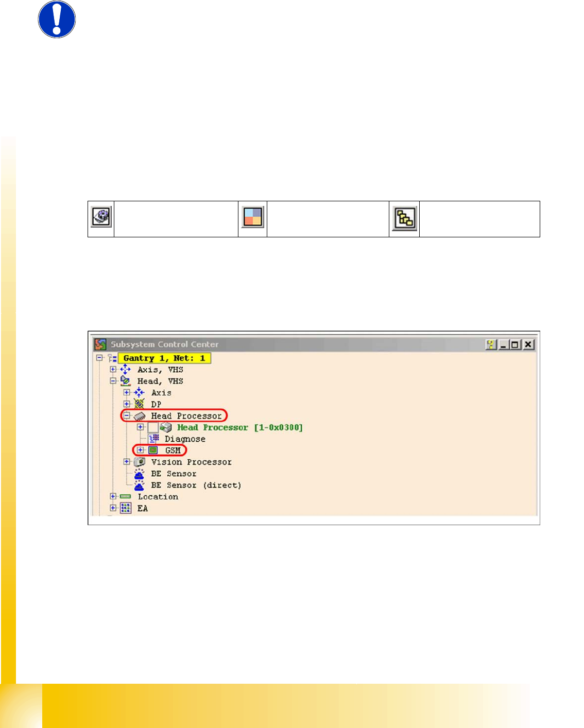Expand the GSM node

140,450
